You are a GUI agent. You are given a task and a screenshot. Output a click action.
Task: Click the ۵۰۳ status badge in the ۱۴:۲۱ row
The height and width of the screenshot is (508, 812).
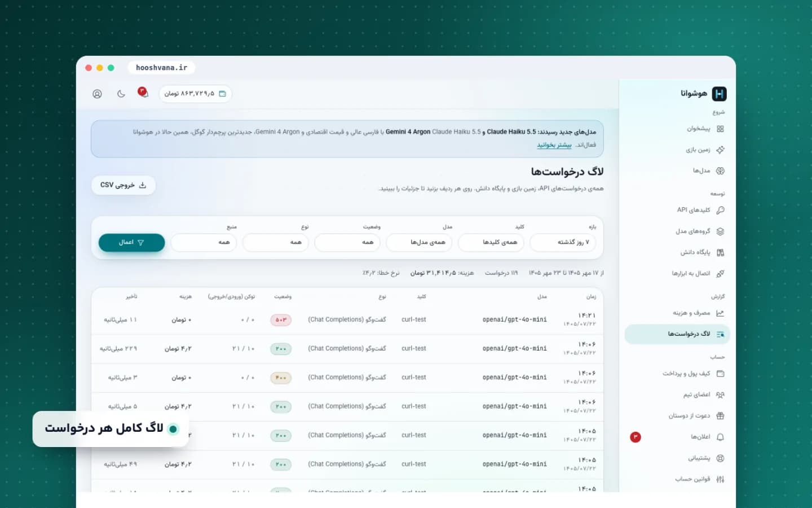coord(281,320)
